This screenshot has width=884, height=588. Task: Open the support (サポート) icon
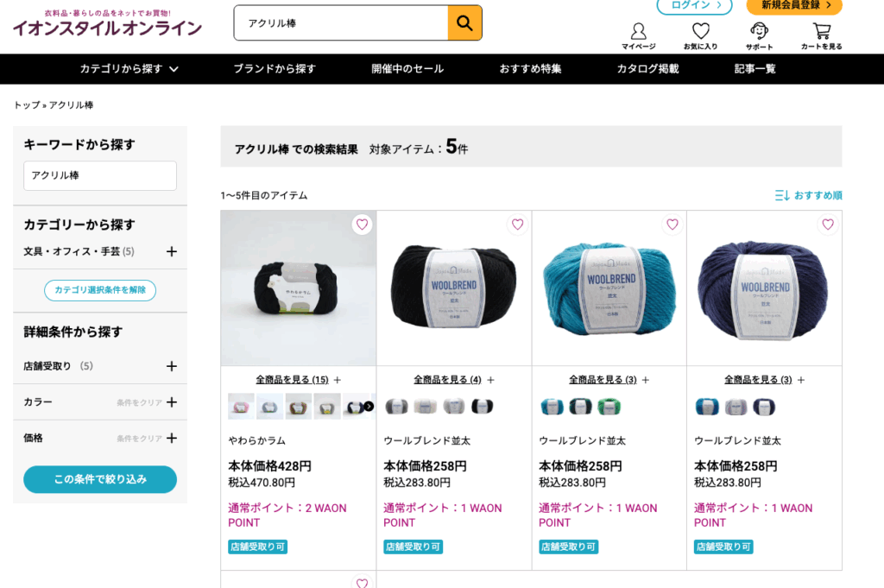[759, 36]
